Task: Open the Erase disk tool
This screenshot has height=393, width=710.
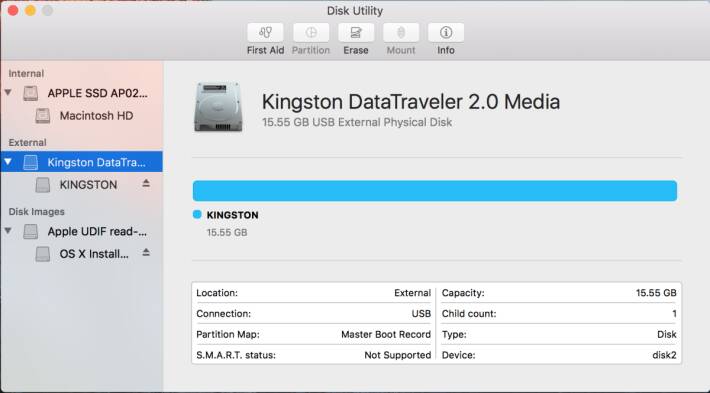Action: (x=356, y=33)
